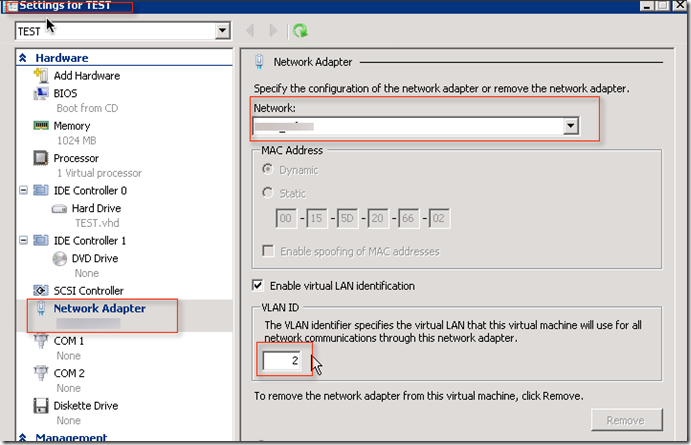Viewport: 691px width, 445px height.
Task: Click the Remove button
Action: 626,420
